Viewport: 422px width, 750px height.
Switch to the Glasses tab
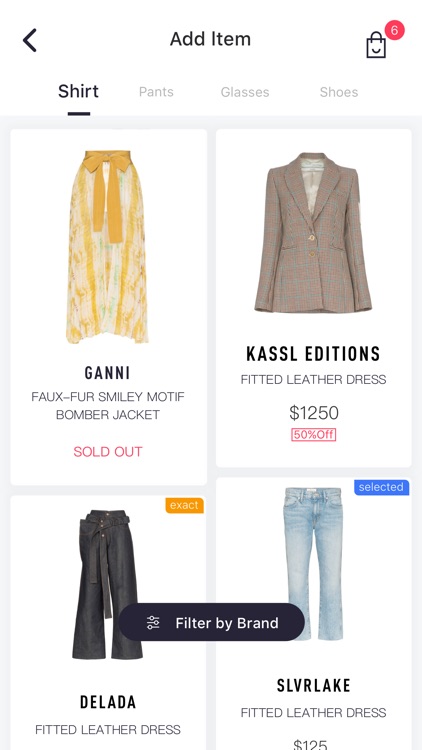point(245,92)
